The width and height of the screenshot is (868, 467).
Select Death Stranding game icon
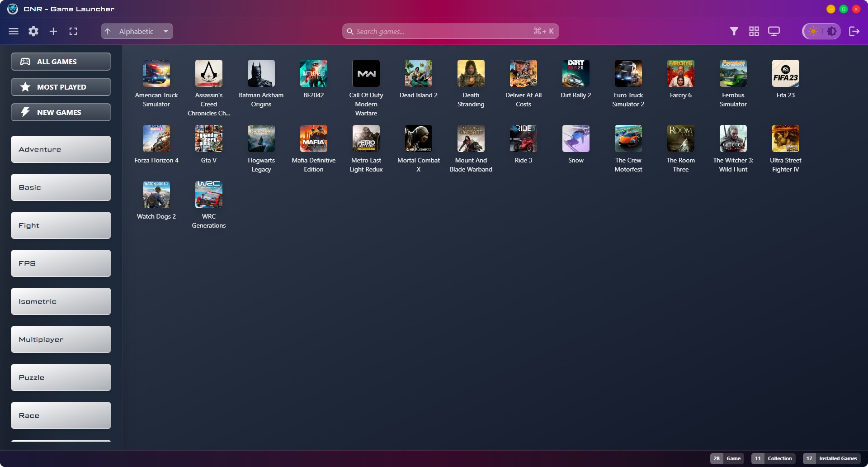(x=471, y=73)
